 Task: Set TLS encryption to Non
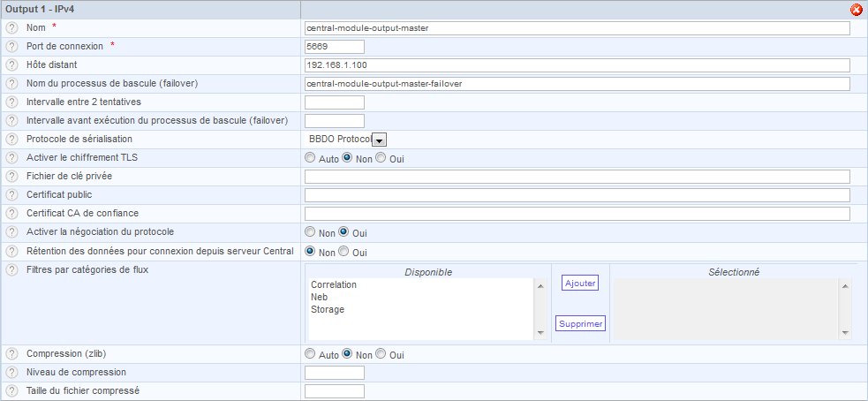(x=347, y=158)
